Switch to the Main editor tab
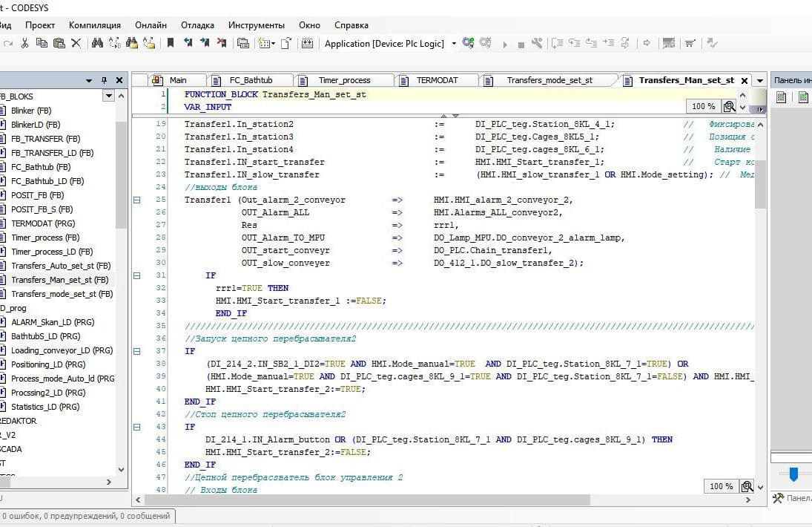The width and height of the screenshot is (812, 527). click(x=178, y=80)
